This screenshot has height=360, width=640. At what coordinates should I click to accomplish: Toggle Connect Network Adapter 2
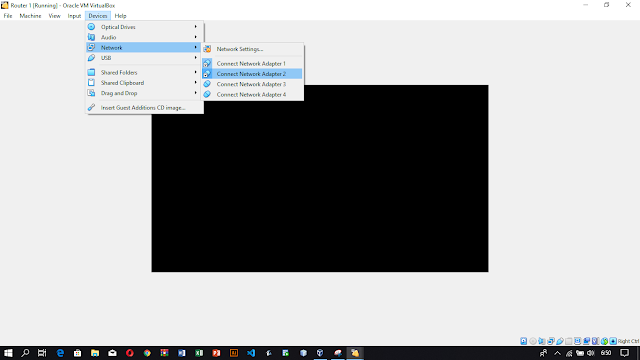[x=253, y=74]
